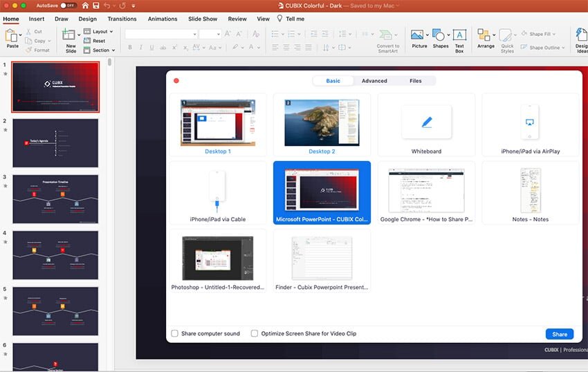Open the Transitions ribbon tab
The height and width of the screenshot is (372, 588).
pyautogui.click(x=122, y=19)
